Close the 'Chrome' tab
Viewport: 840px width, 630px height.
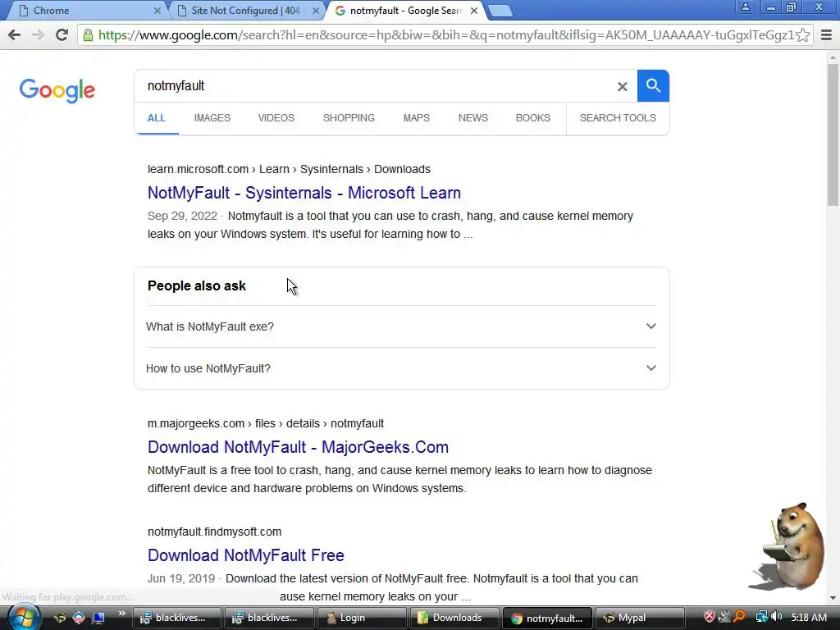(x=157, y=10)
